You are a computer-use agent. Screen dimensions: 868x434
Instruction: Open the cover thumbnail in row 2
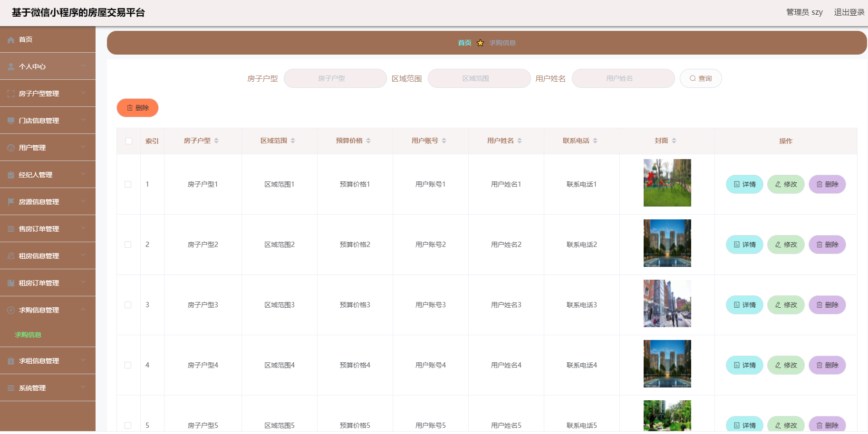point(667,243)
